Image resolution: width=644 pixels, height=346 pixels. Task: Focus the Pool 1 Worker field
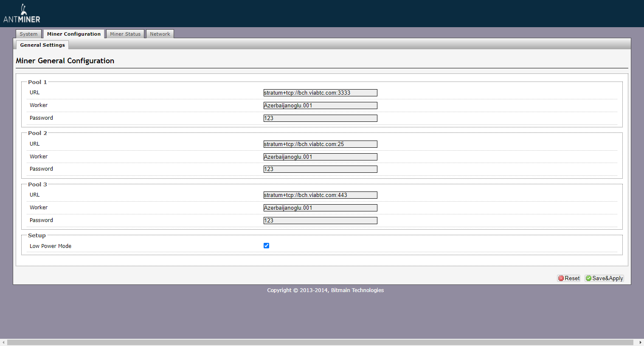pos(320,106)
